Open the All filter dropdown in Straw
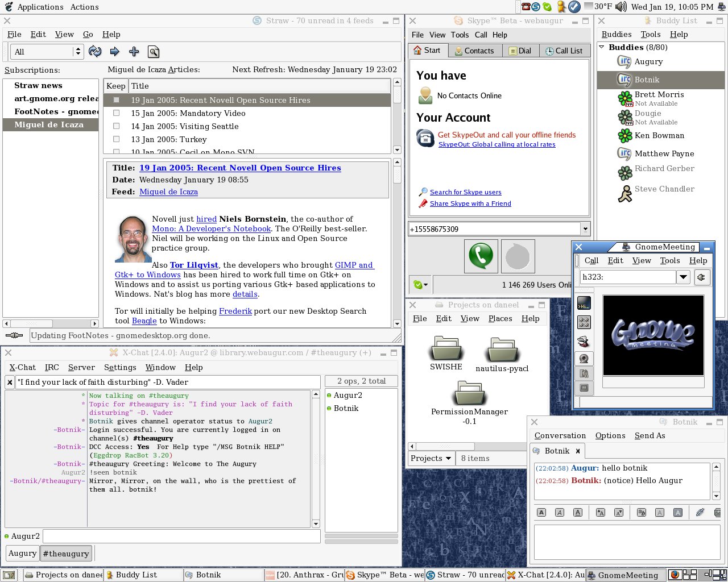Image resolution: width=728 pixels, height=582 pixels. 47,52
